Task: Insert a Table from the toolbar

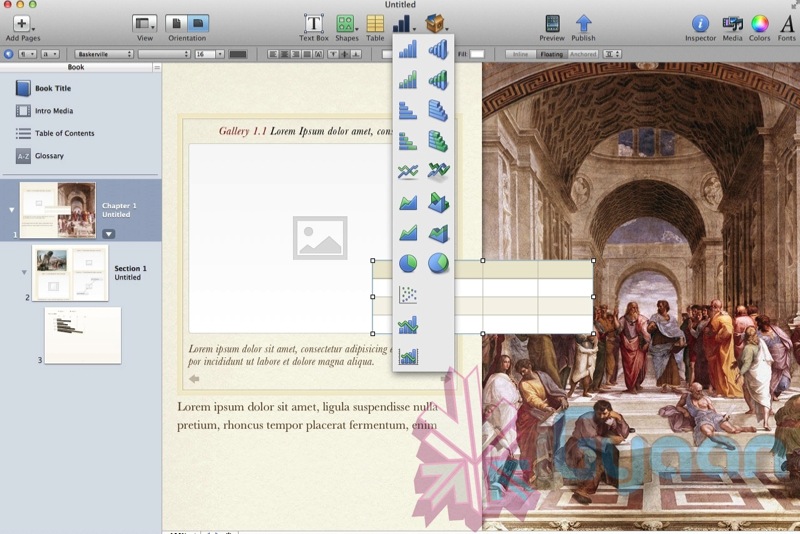Action: click(x=375, y=24)
